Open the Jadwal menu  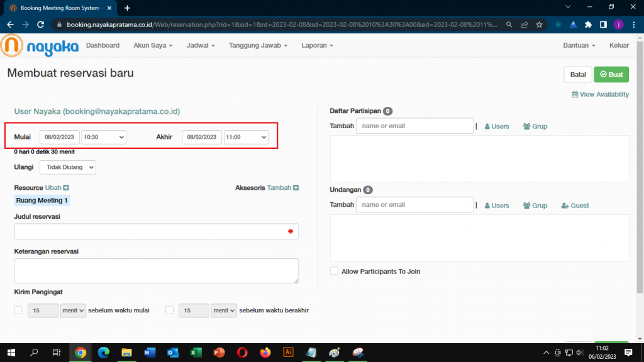click(201, 46)
